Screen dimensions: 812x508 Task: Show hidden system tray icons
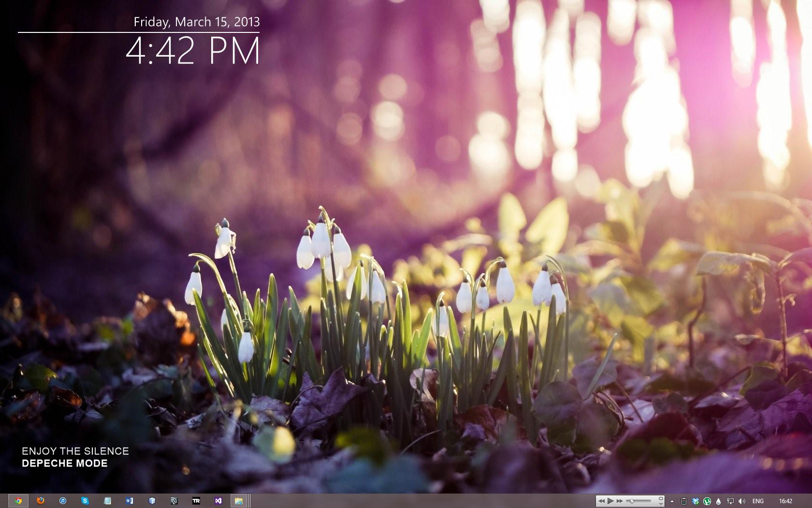[672, 501]
